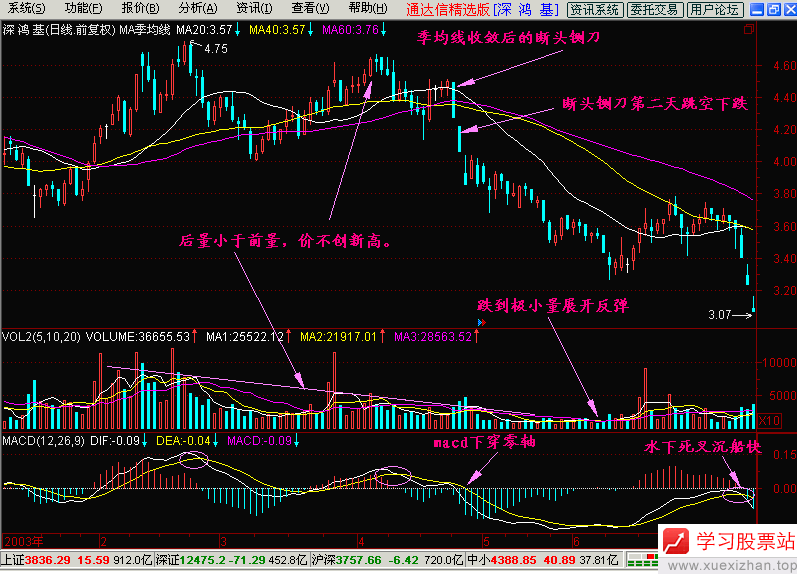Click the 0.15 MACD axis label
797x574 pixels.
pos(784,454)
